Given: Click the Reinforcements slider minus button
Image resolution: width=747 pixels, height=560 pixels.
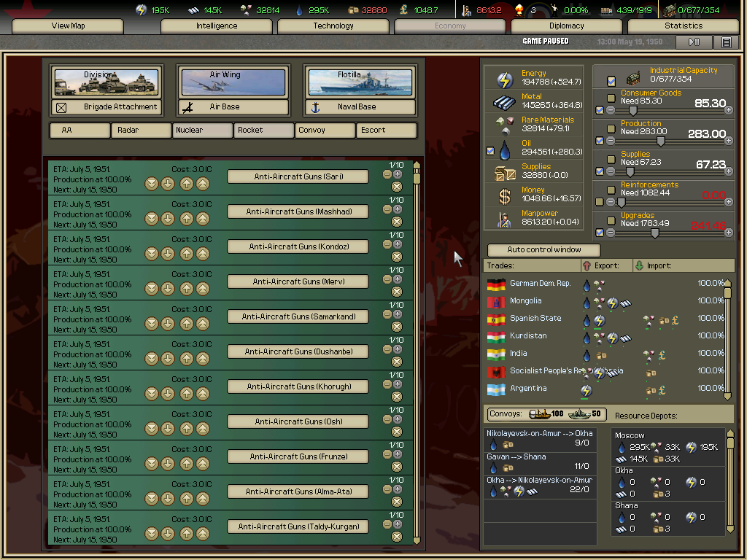Looking at the screenshot, I should [611, 202].
